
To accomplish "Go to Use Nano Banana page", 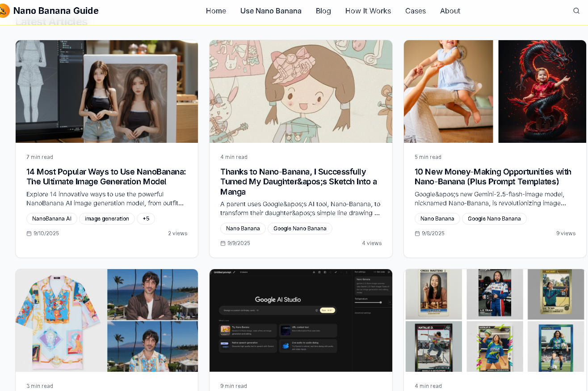I will (271, 11).
